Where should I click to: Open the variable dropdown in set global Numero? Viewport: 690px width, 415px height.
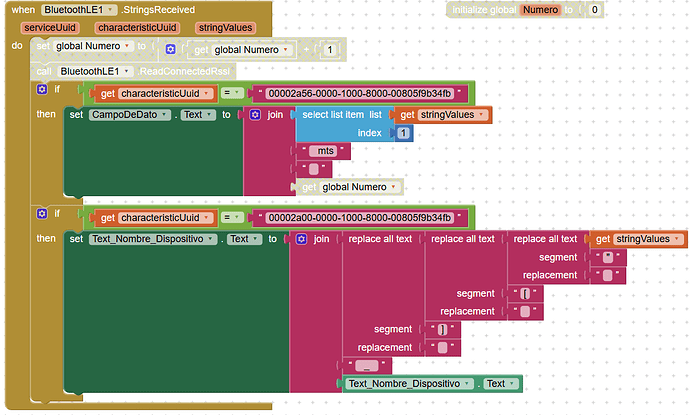pos(128,47)
